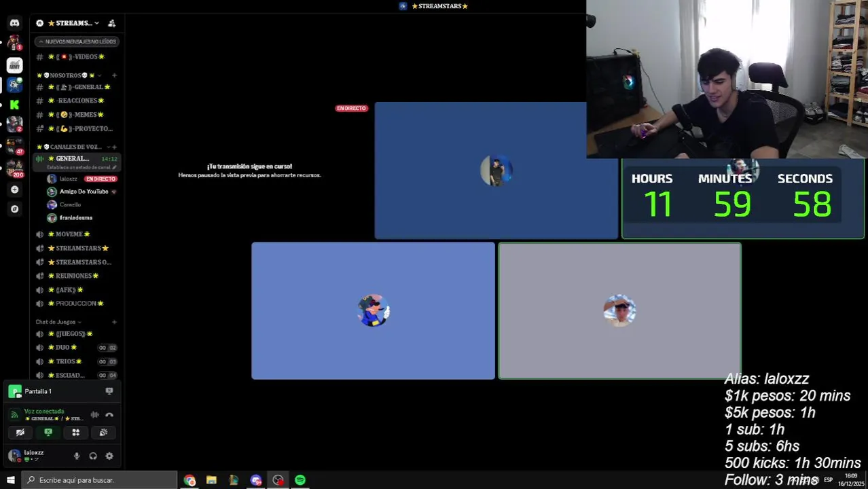Image resolution: width=868 pixels, height=489 pixels.
Task: Click the EN DIRECTO badge beside laloxzz
Action: 101,179
